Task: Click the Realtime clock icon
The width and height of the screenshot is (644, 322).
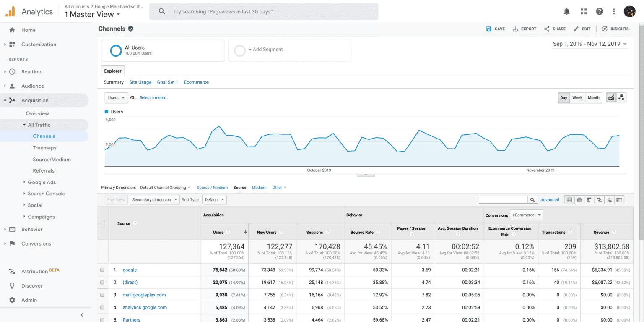Action: [x=12, y=72]
